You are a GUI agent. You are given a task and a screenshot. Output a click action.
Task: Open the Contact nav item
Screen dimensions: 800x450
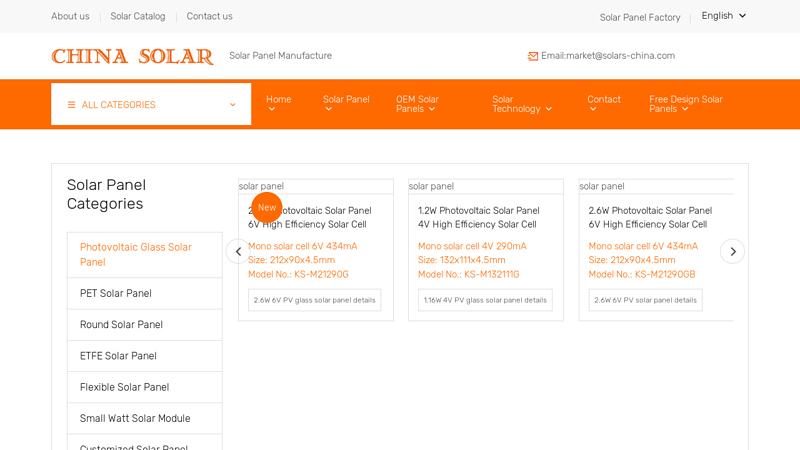(604, 99)
